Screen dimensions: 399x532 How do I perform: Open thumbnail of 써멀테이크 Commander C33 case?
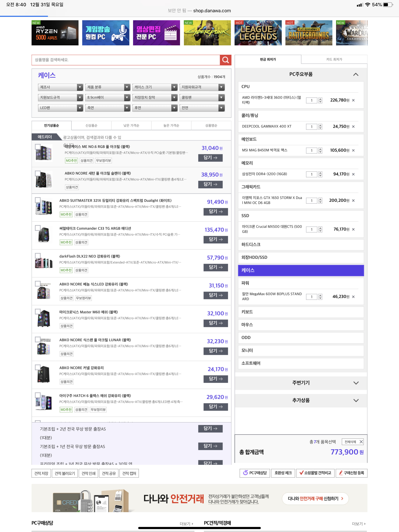(44, 234)
